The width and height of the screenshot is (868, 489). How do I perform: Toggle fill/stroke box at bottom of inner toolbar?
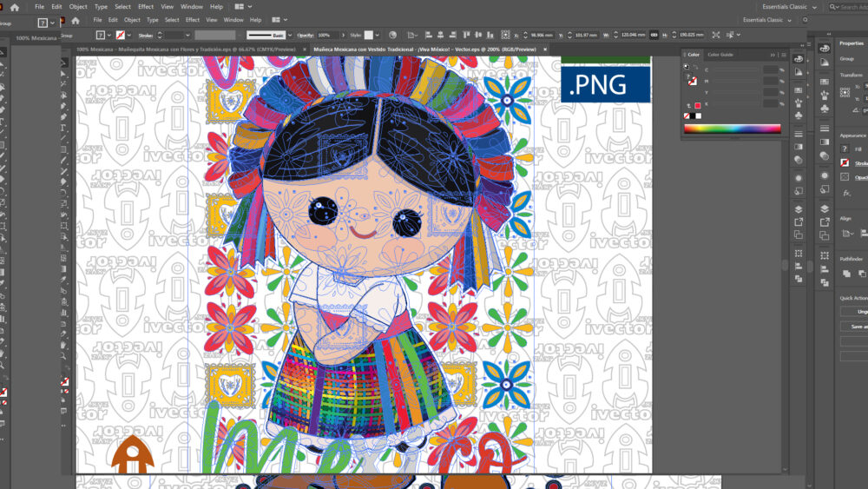click(x=64, y=382)
